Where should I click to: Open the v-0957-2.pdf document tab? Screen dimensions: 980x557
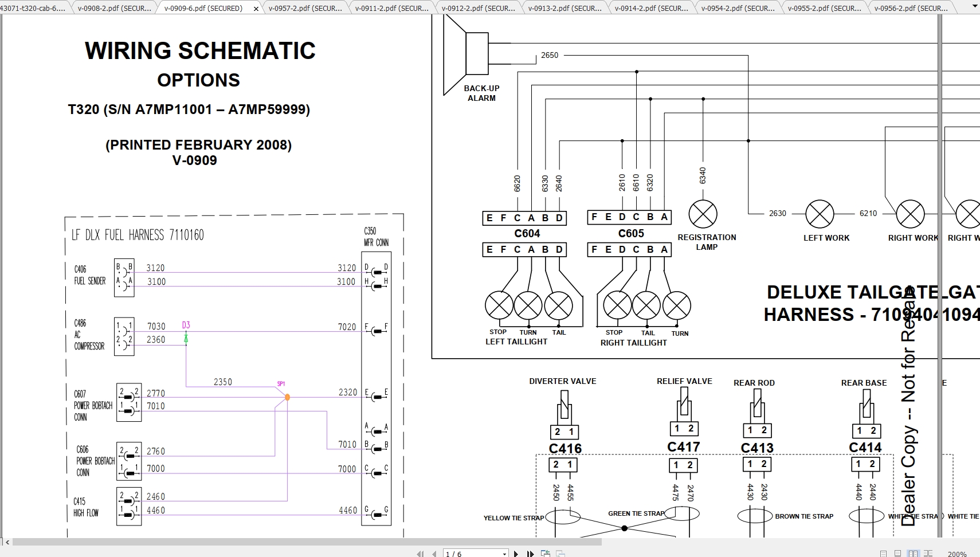click(x=305, y=8)
